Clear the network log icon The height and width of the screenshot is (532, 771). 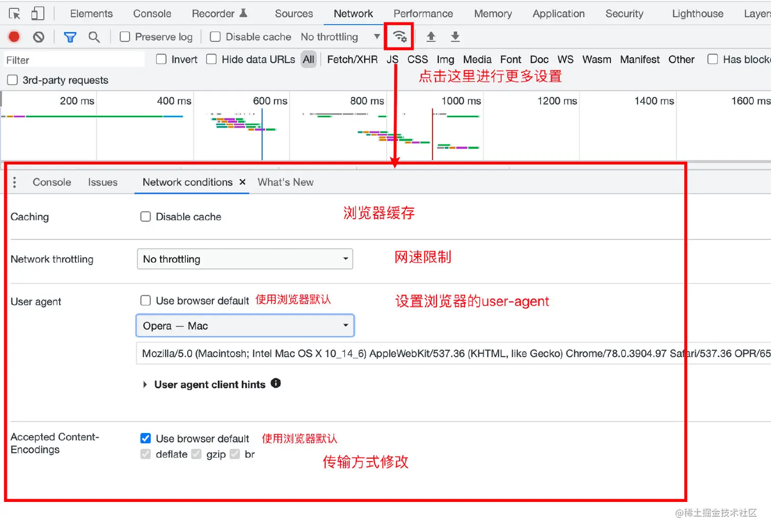pyautogui.click(x=39, y=37)
